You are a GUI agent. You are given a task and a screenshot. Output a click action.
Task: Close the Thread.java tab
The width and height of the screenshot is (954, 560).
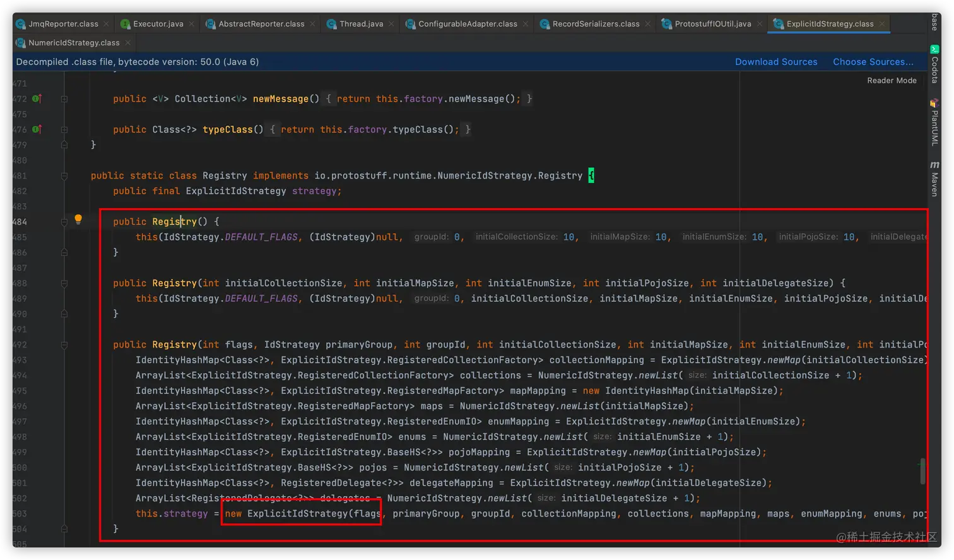[391, 24]
